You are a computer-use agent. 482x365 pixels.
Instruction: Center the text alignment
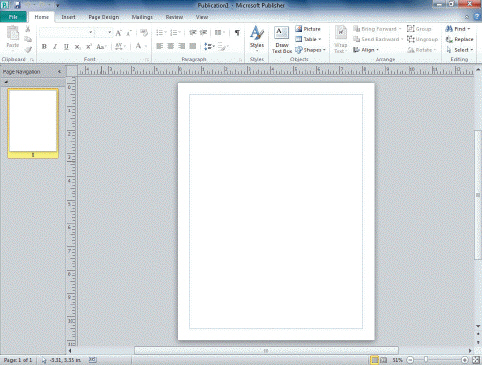[171, 46]
